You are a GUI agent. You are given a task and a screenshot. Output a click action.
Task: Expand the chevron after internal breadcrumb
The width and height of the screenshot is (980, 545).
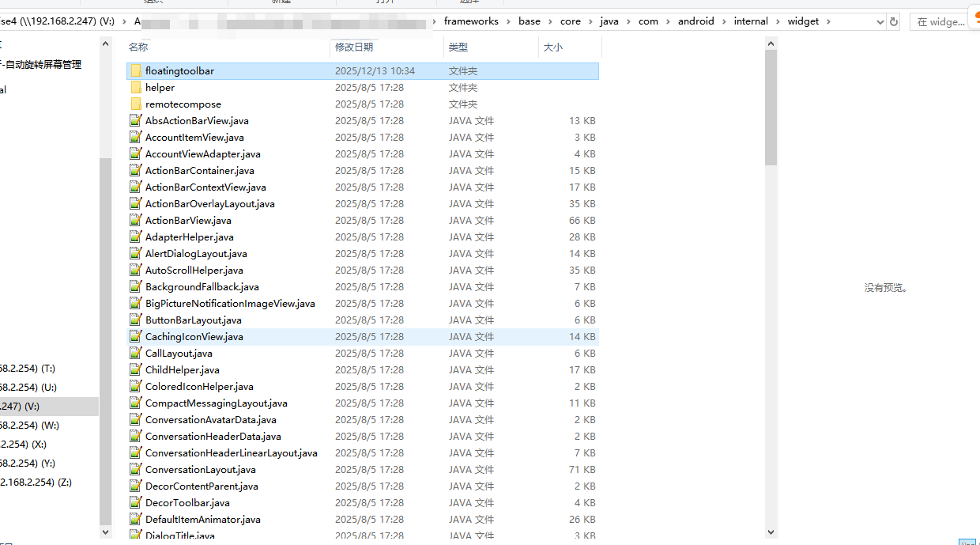pyautogui.click(x=778, y=21)
